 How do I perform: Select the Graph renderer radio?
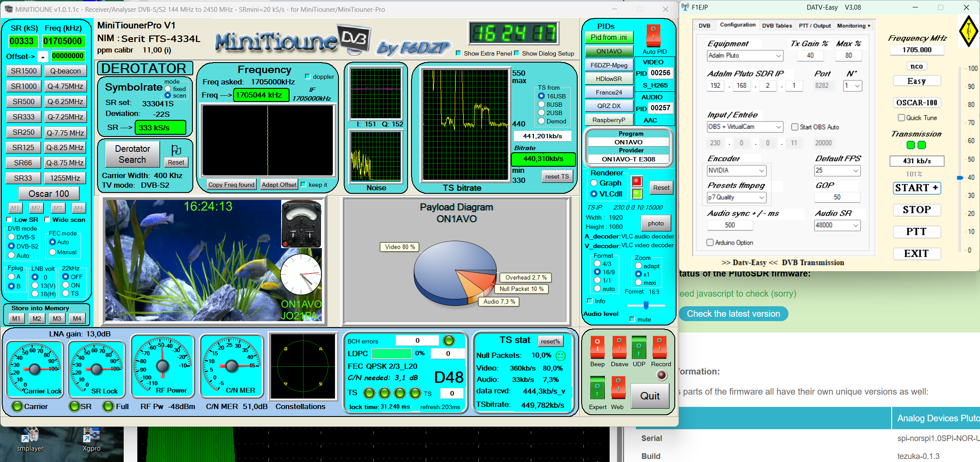594,183
